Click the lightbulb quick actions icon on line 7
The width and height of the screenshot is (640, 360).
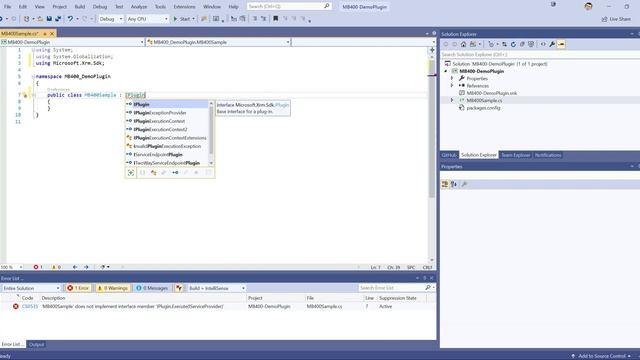pos(25,95)
